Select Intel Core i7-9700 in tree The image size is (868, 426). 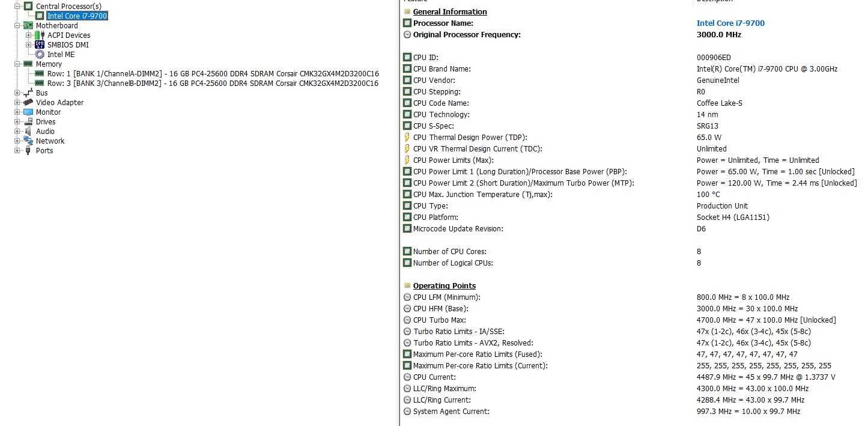tap(77, 16)
